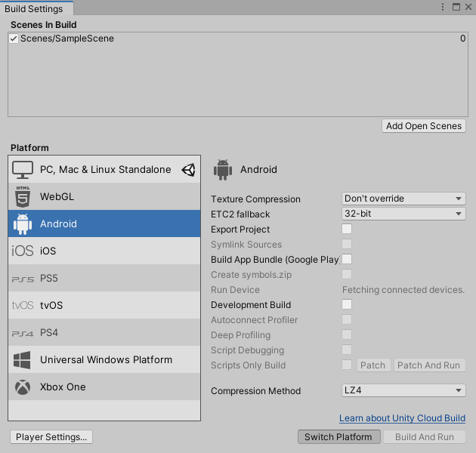476x453 pixels.
Task: Select the iOS platform row
Action: pos(104,251)
